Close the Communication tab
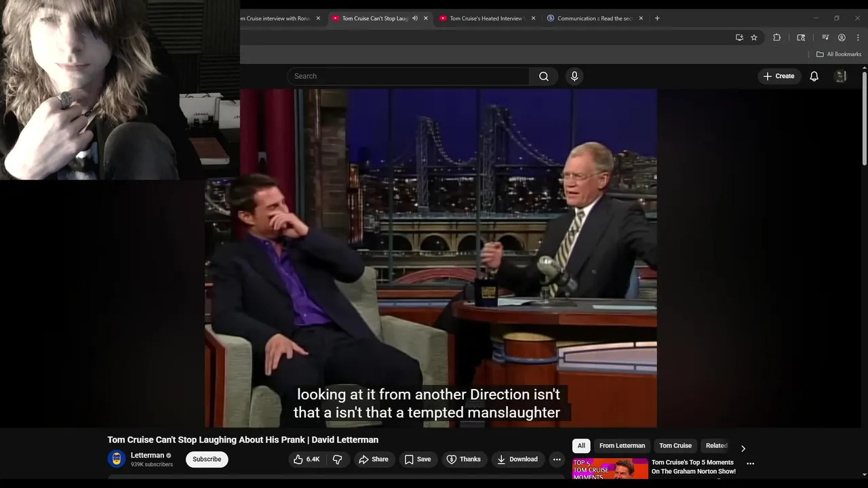Screen dimensions: 868x488 pyautogui.click(x=641, y=18)
